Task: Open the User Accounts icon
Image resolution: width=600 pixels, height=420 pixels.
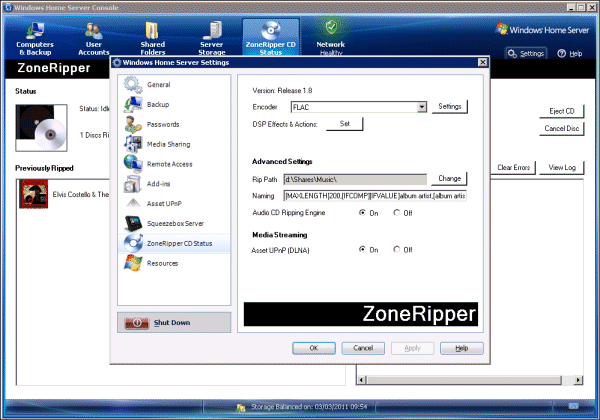Action: coord(94,31)
